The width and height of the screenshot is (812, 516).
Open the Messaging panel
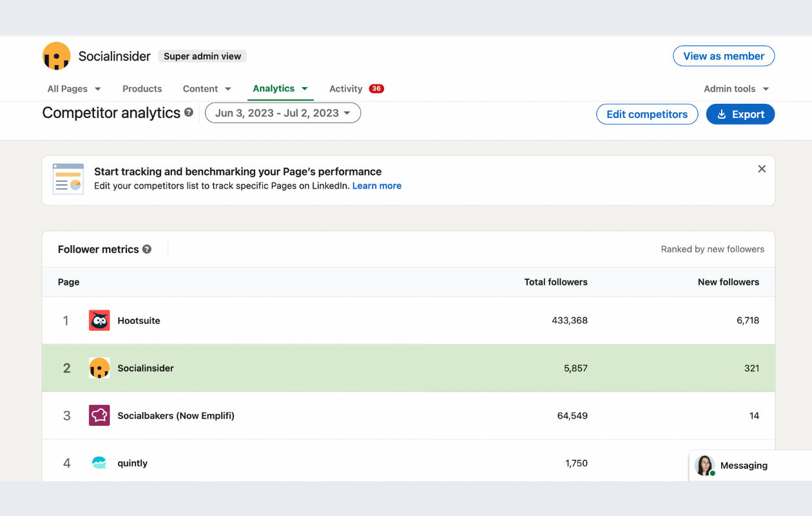pos(750,465)
